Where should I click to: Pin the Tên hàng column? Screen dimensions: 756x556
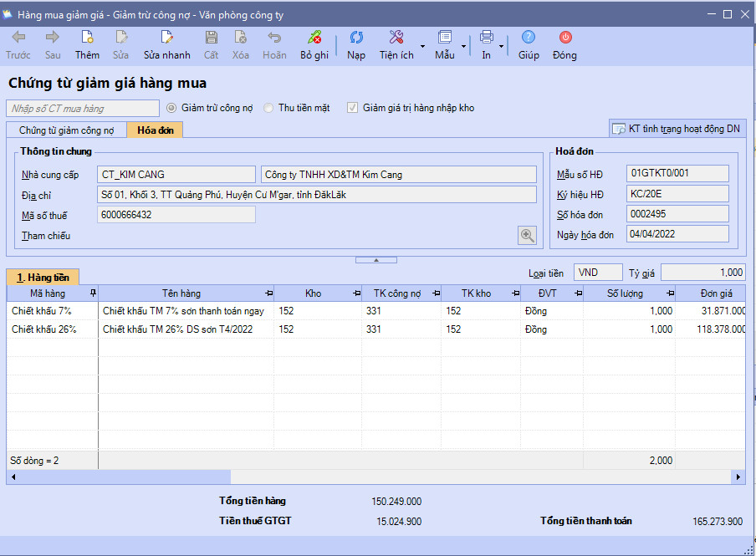tap(269, 293)
